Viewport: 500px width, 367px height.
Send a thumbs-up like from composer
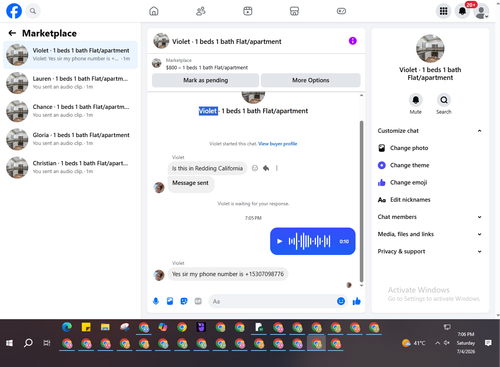tap(357, 301)
